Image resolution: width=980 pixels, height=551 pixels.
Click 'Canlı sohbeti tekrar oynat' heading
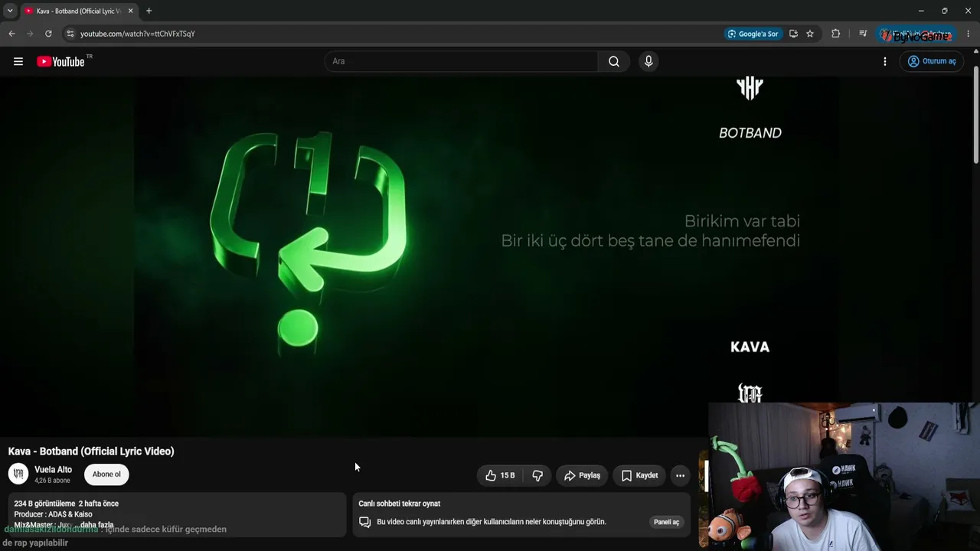(400, 504)
